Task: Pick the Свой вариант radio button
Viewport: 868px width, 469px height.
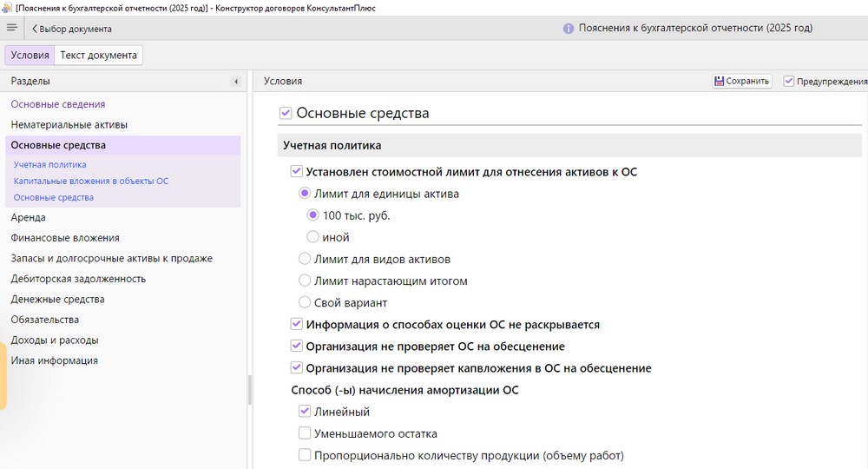Action: click(305, 302)
